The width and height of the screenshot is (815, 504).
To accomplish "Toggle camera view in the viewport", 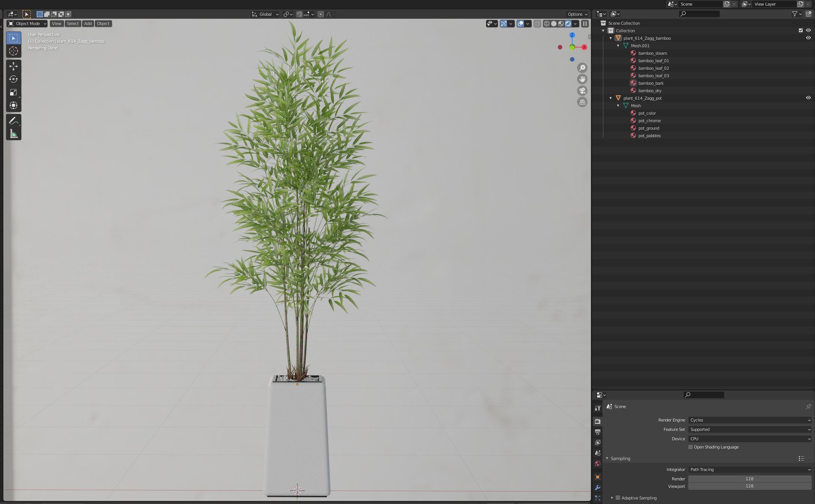I will pos(582,91).
